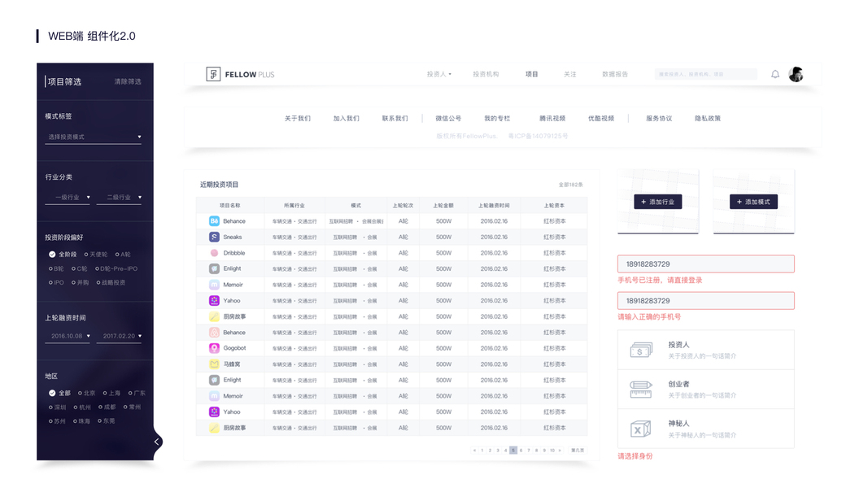
Task: Select the 并购 stage option
Action: tap(81, 282)
